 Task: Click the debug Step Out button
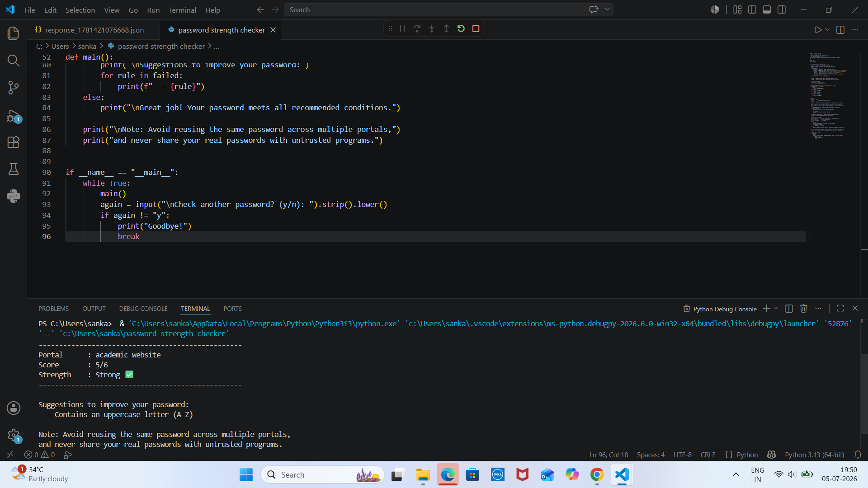tap(446, 28)
